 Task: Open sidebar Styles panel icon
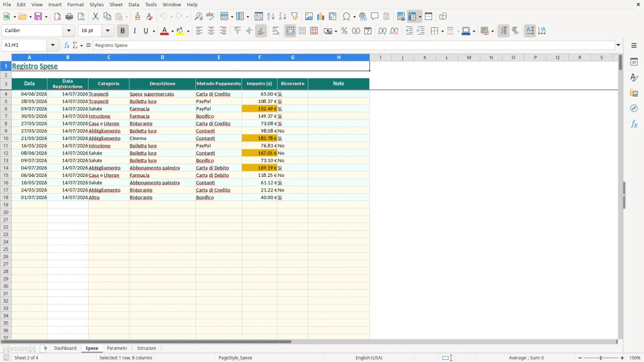(x=634, y=78)
